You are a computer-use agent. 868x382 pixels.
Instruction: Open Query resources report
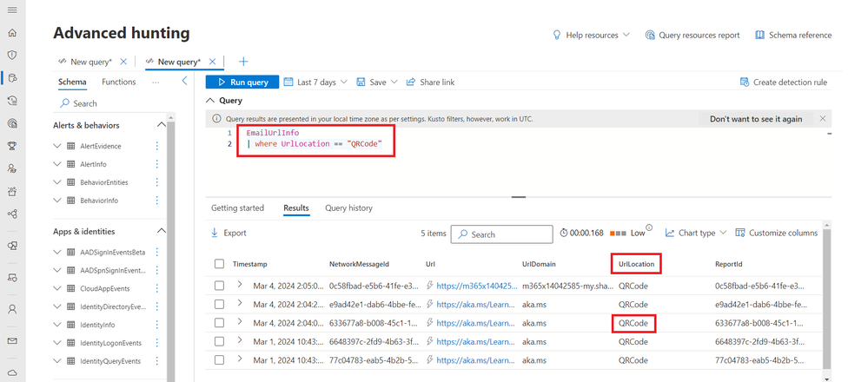tap(692, 35)
